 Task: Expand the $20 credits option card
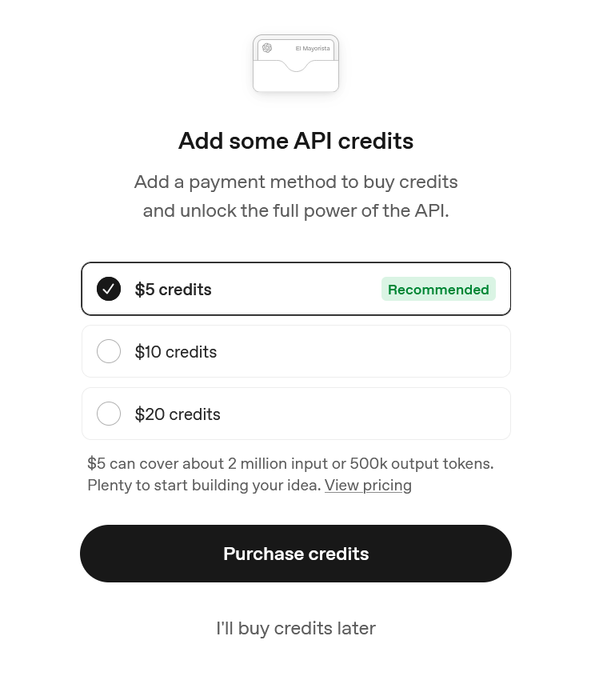(296, 414)
